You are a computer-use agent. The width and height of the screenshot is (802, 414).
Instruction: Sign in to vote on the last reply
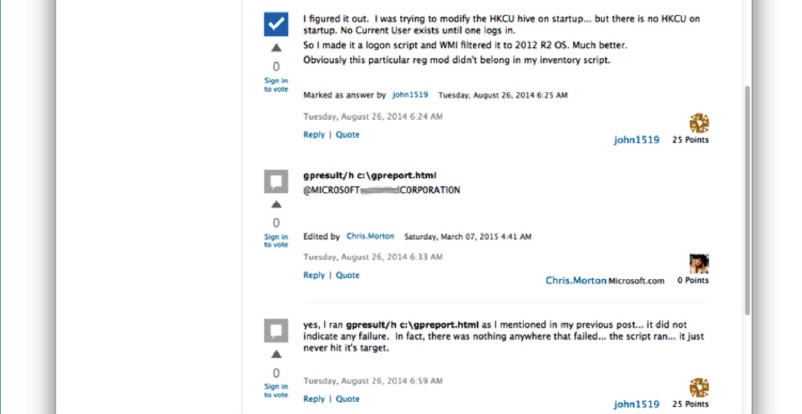(276, 389)
